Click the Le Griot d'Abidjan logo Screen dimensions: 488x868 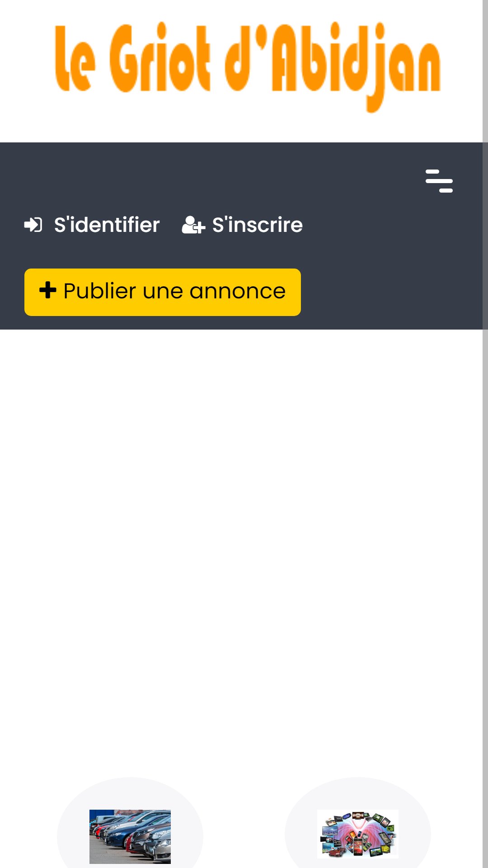[x=248, y=66]
